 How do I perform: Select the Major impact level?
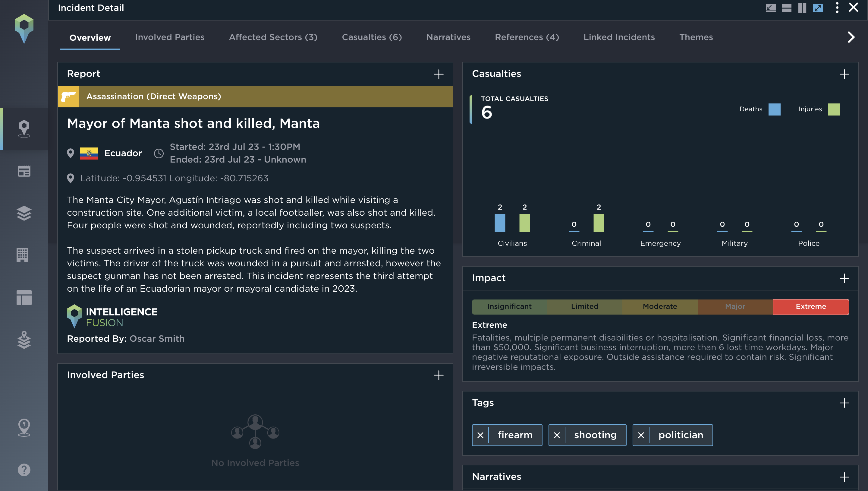click(735, 306)
